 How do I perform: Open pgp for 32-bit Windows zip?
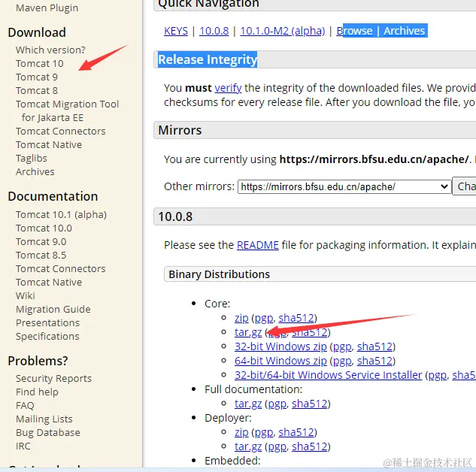point(342,347)
